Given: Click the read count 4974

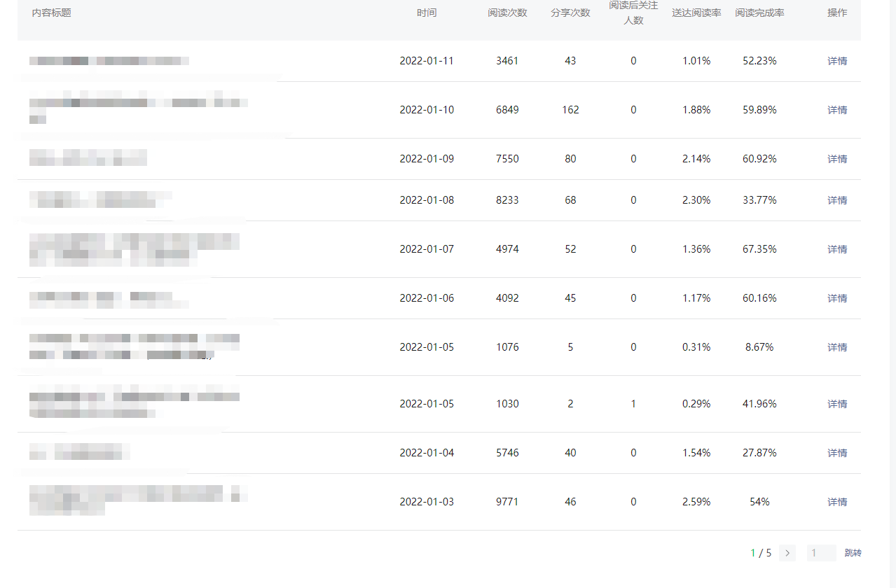Looking at the screenshot, I should coord(507,249).
